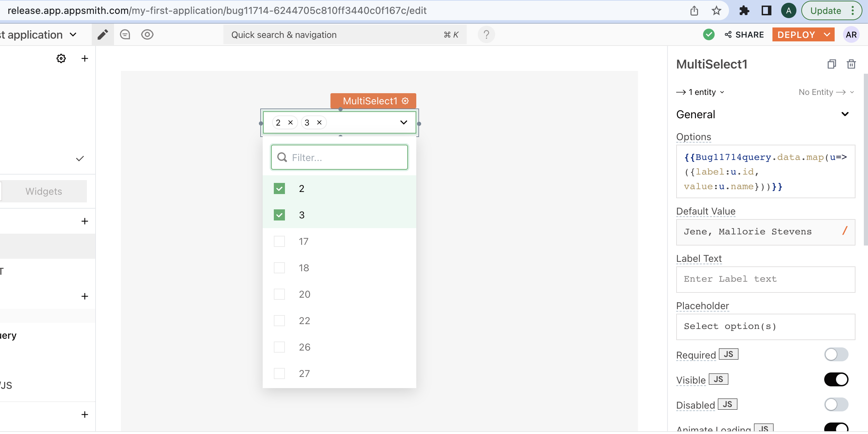
Task: Open MultiSelect1 widget settings gear on canvas label
Action: [x=405, y=101]
